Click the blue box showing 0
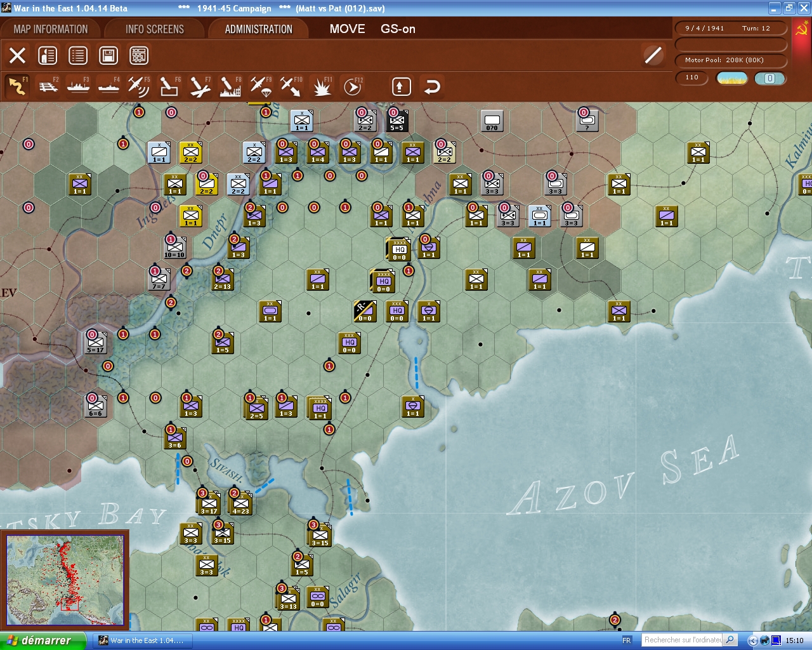This screenshot has height=650, width=812. (x=769, y=78)
